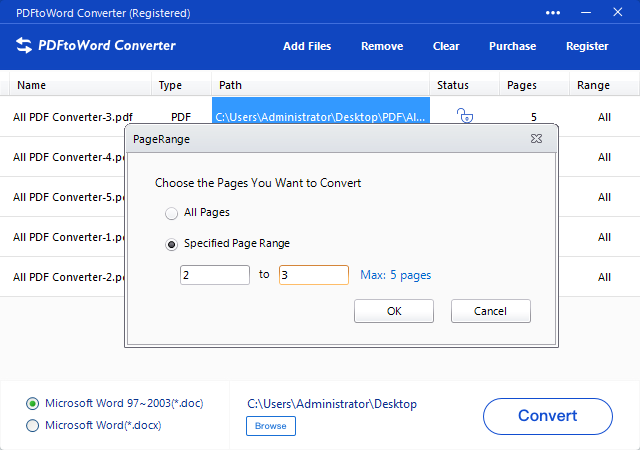
Task: Click the Pages value 5 for Converter-3.pdf
Action: 534,117
